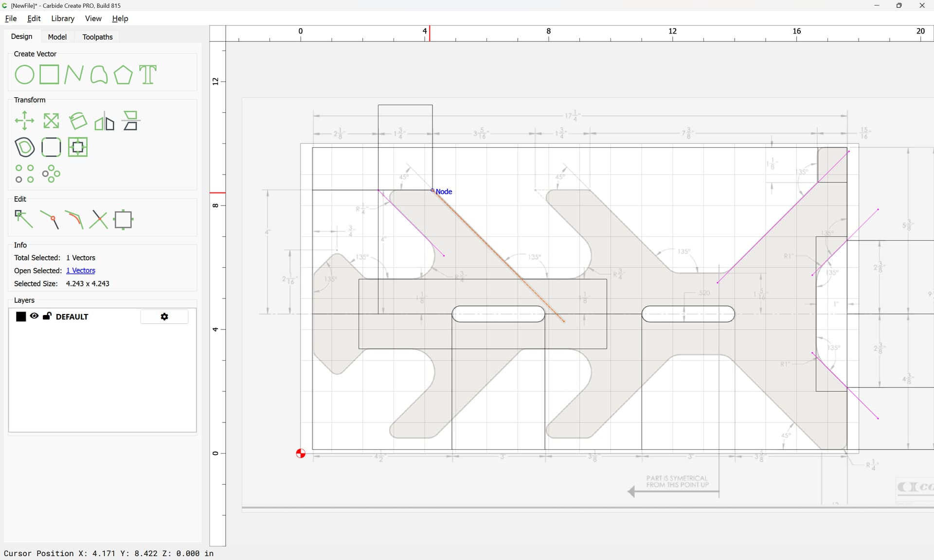This screenshot has height=560, width=934.
Task: Select the Create Rectangle tool
Action: click(49, 75)
